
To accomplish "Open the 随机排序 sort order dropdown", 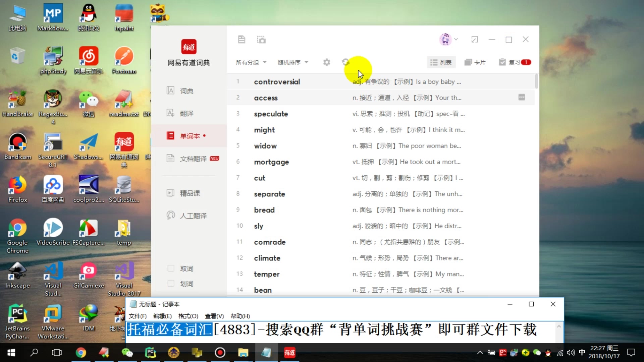I will (x=292, y=62).
